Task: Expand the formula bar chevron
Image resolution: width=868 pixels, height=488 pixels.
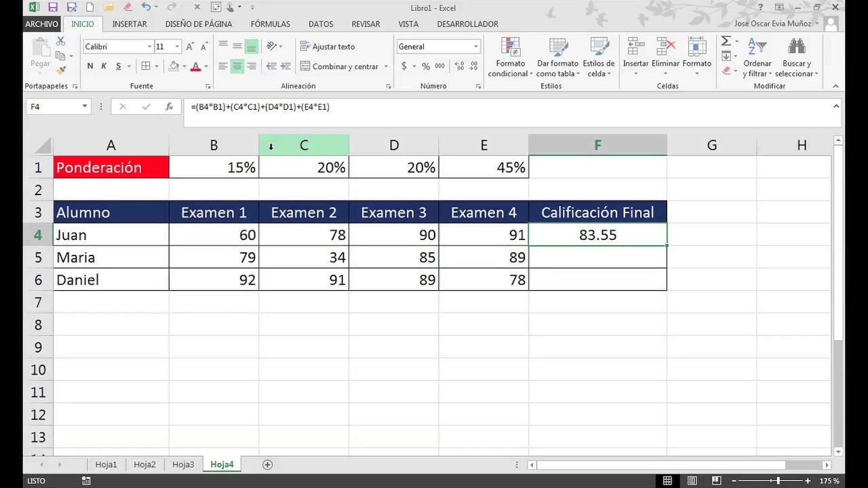Action: tap(836, 106)
